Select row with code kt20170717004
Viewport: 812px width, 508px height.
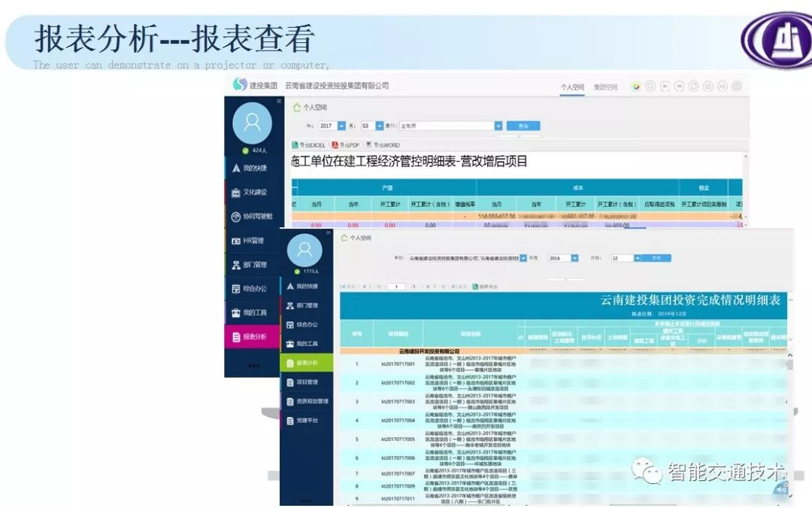563,420
